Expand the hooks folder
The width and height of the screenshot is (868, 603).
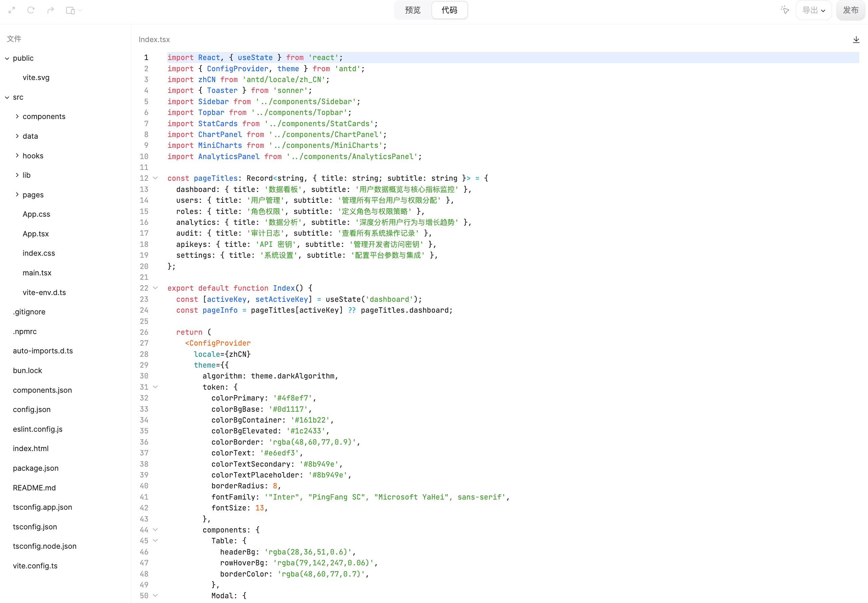(x=17, y=156)
